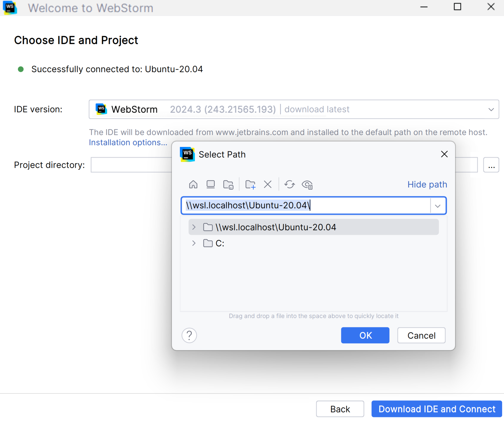The height and width of the screenshot is (428, 504).
Task: Create a new directory in Select Path
Action: tap(250, 185)
